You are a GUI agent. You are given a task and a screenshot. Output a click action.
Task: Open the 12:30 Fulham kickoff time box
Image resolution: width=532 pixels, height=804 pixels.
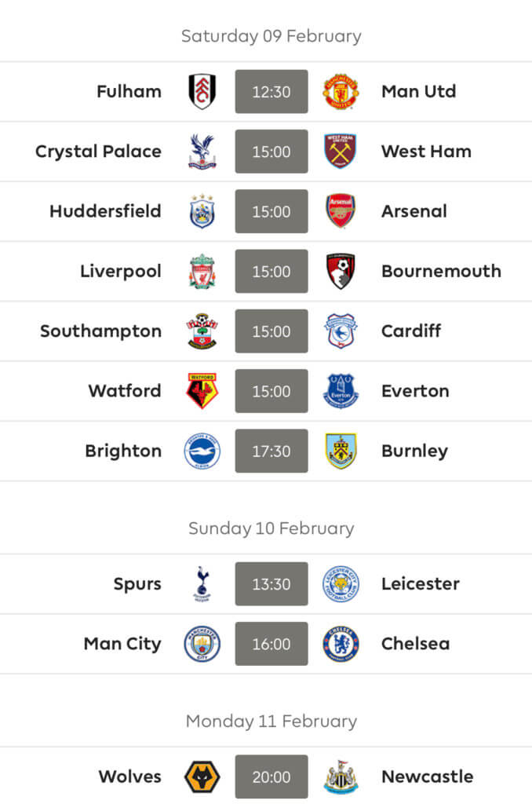click(271, 91)
